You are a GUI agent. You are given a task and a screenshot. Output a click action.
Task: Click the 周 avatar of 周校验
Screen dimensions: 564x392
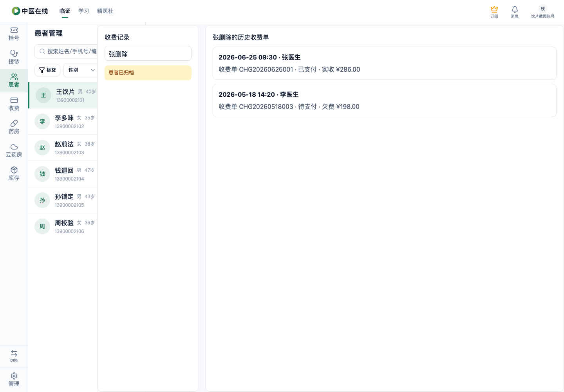(x=42, y=226)
